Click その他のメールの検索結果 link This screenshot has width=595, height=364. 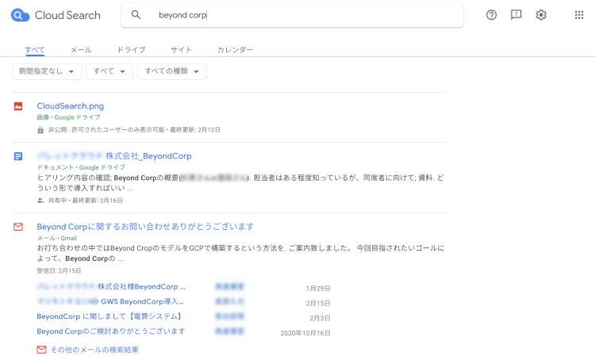click(94, 350)
